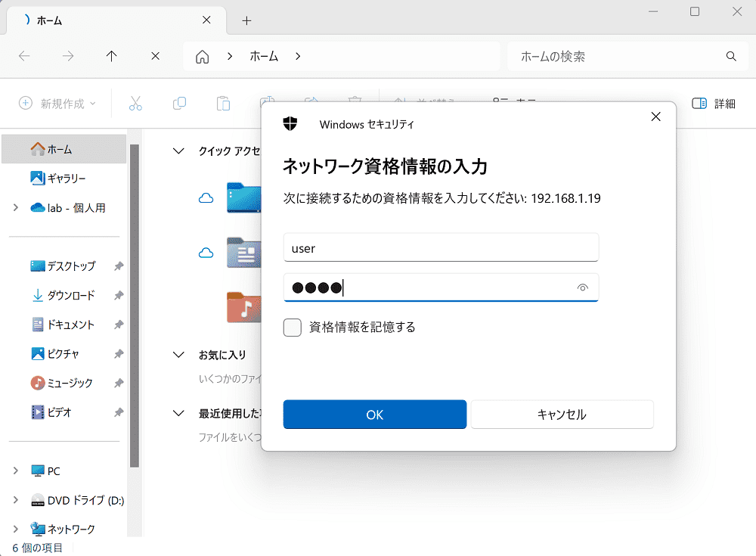Image resolution: width=756 pixels, height=556 pixels.
Task: Open ミュージック in the sidebar
Action: click(62, 383)
